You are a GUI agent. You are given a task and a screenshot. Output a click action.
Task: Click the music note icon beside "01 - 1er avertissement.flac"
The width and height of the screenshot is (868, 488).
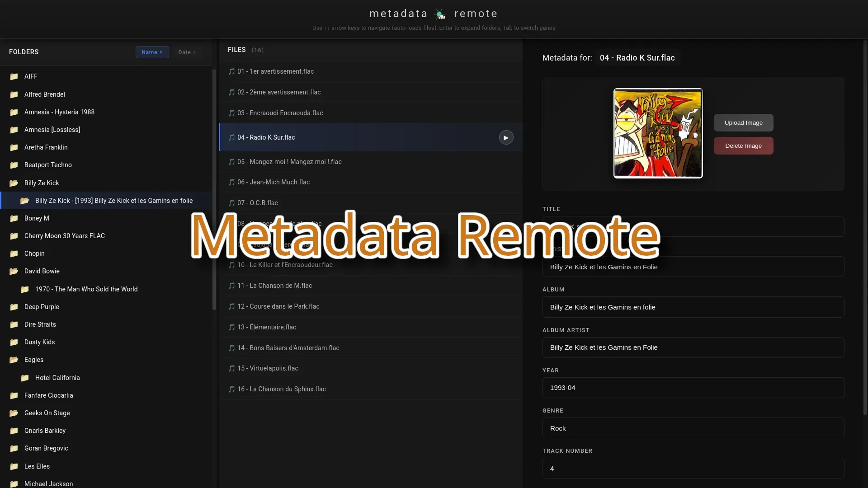(x=232, y=71)
